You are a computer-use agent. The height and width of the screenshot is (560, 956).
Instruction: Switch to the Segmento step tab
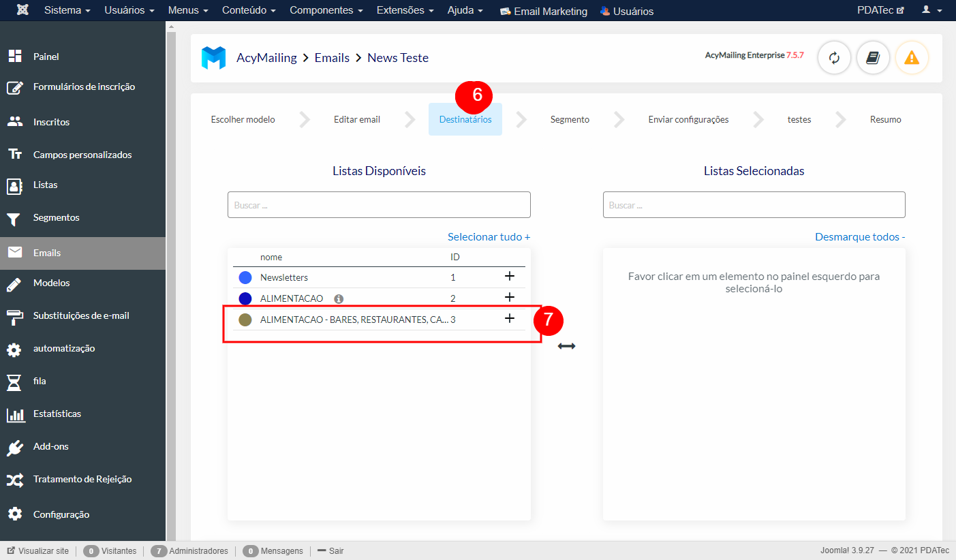(570, 119)
